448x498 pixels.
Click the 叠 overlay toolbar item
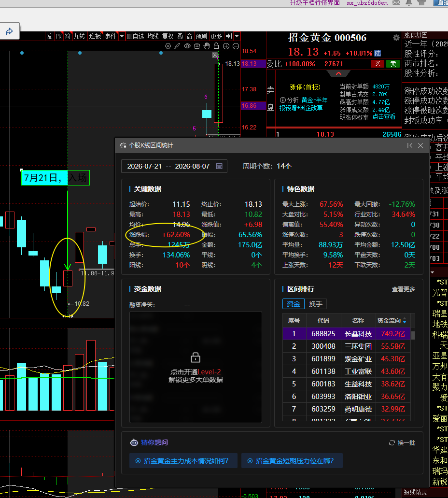180,36
